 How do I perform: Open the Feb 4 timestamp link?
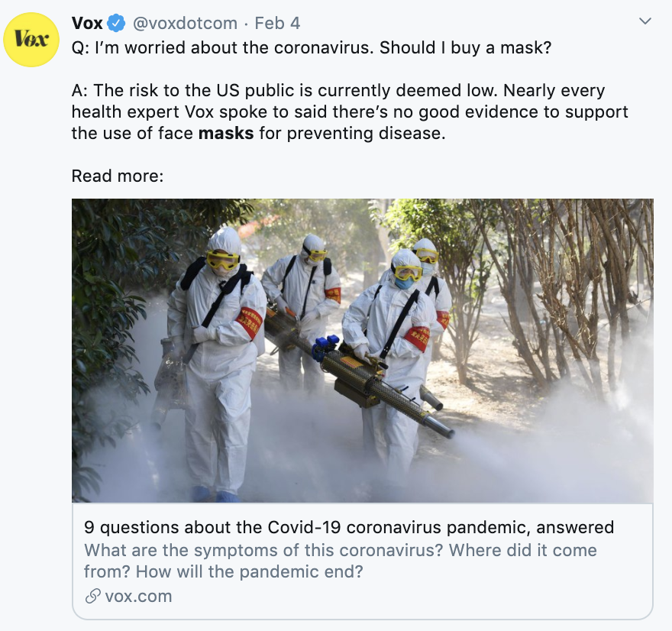point(277,23)
